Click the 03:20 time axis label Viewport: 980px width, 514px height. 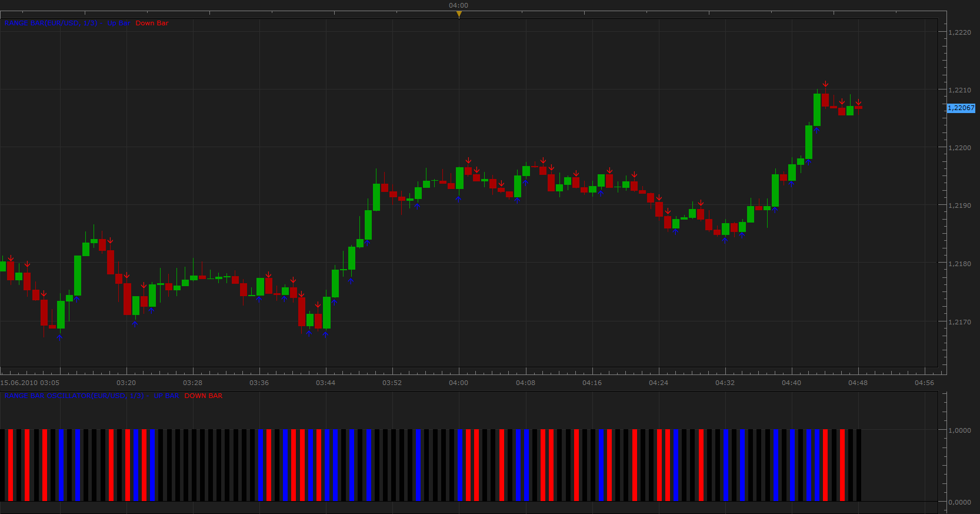pos(126,383)
